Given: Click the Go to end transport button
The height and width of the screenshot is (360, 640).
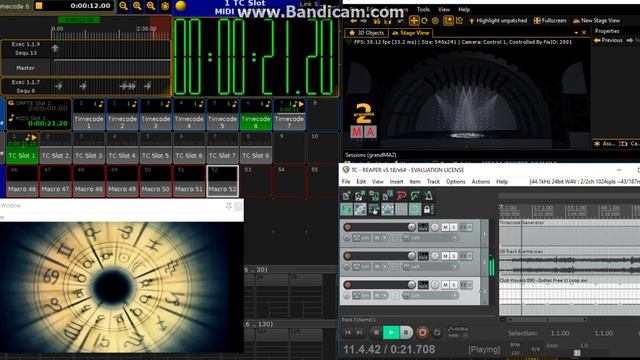Looking at the screenshot, I should (x=359, y=333).
